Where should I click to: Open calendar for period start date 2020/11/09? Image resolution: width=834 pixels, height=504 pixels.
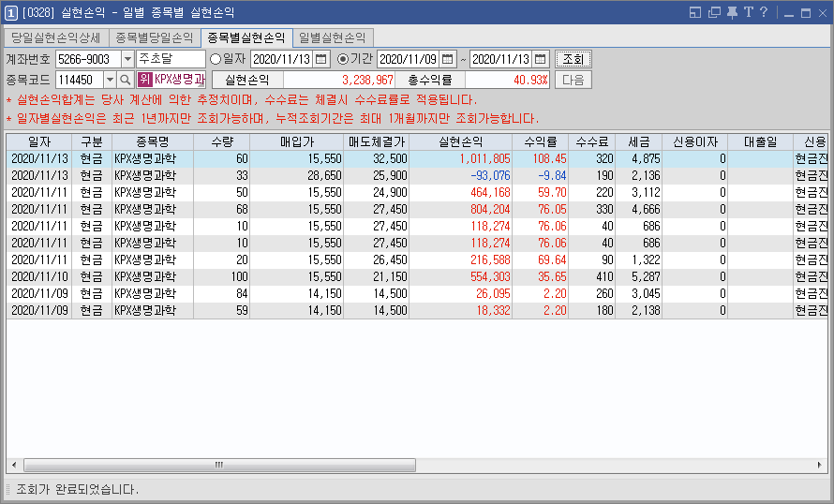[447, 59]
